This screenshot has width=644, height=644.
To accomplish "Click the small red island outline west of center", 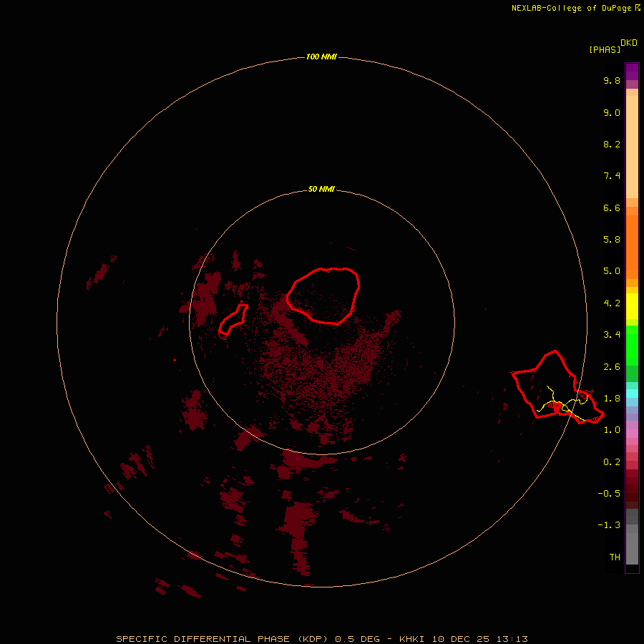I will [x=233, y=320].
